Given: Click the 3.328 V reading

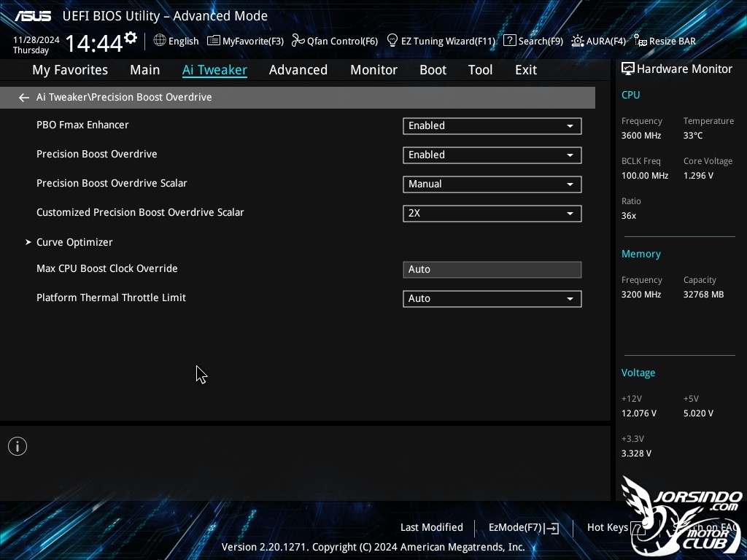Looking at the screenshot, I should tap(636, 453).
